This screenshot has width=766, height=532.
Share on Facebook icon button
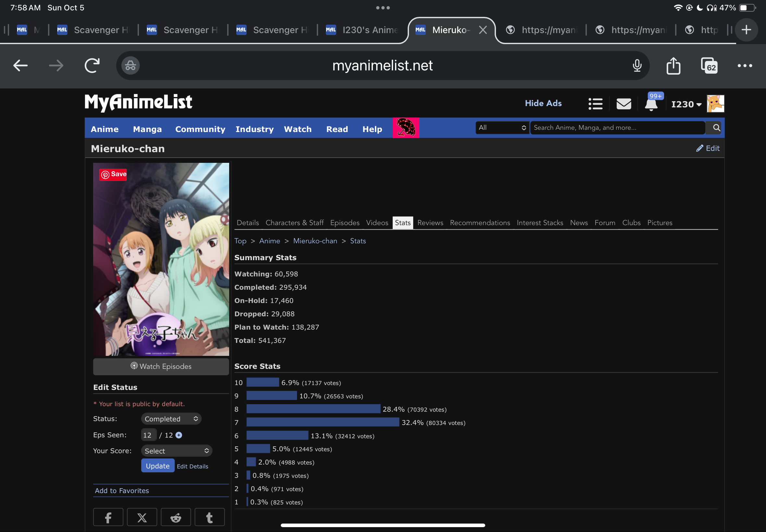(x=108, y=517)
